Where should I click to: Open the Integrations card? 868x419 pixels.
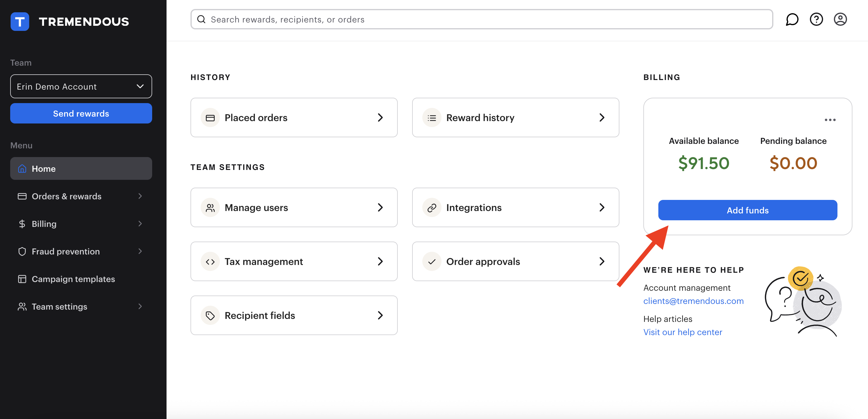(x=515, y=208)
